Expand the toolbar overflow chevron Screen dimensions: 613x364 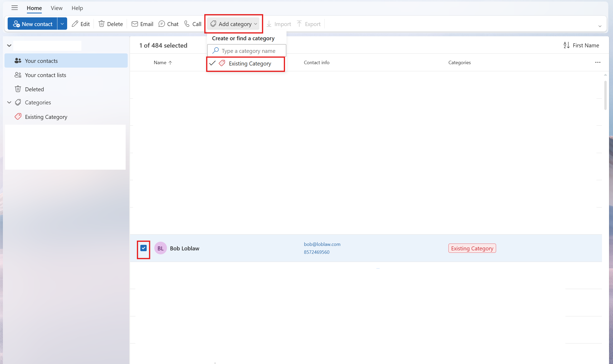tap(600, 26)
